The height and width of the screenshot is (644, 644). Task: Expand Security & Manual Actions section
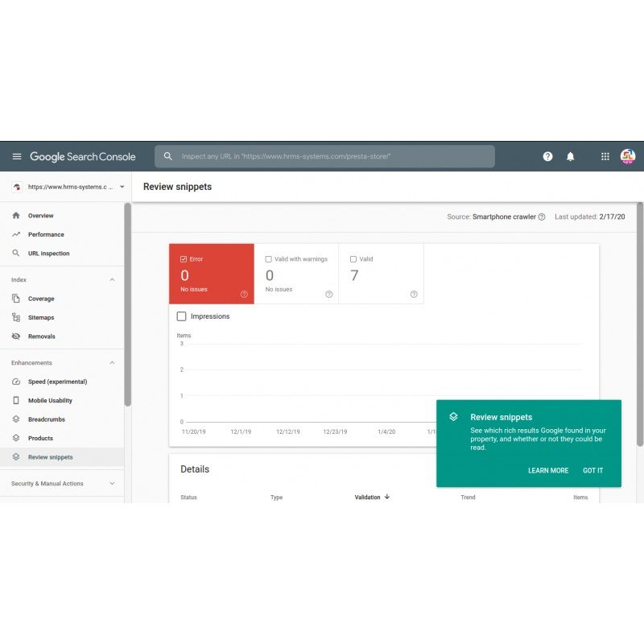(112, 484)
